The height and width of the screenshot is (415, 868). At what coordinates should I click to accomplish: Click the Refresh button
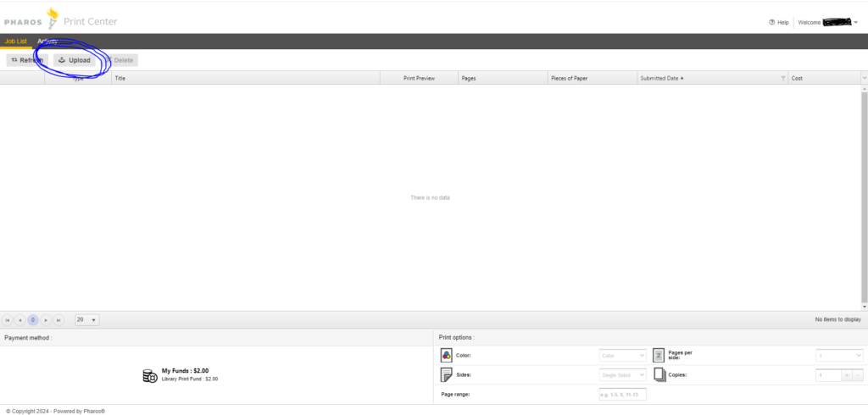[27, 60]
